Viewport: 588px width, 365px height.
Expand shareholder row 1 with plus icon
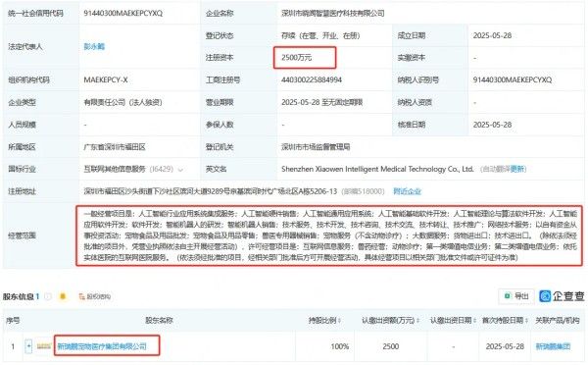coord(28,345)
